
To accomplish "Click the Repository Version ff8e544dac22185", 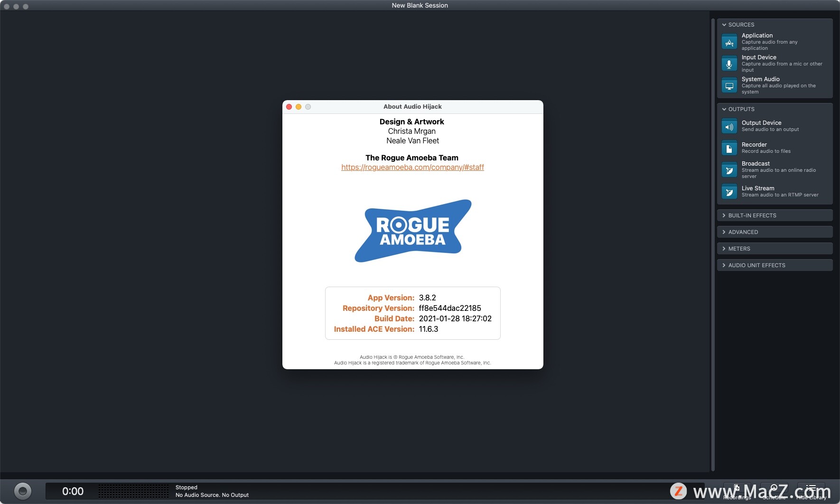I will click(450, 308).
